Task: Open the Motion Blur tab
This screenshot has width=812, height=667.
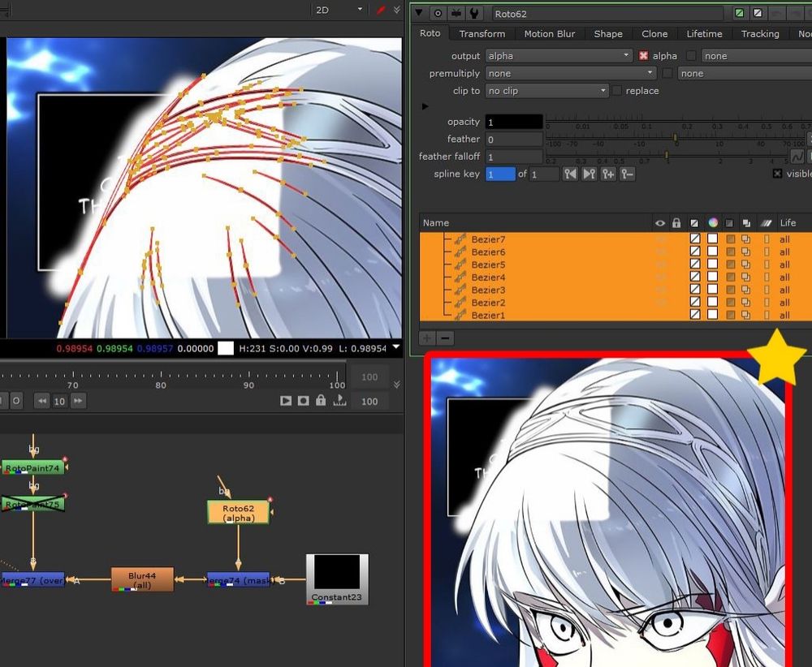Action: [550, 33]
